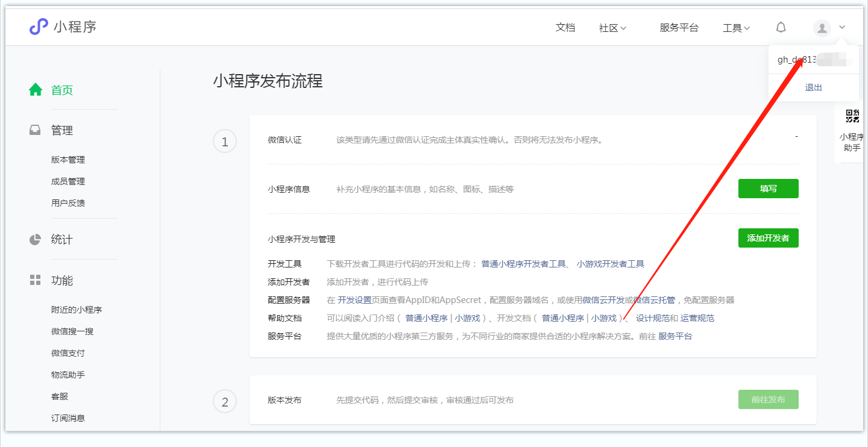
Task: Expand the 社区 dropdown menu
Action: pyautogui.click(x=612, y=28)
